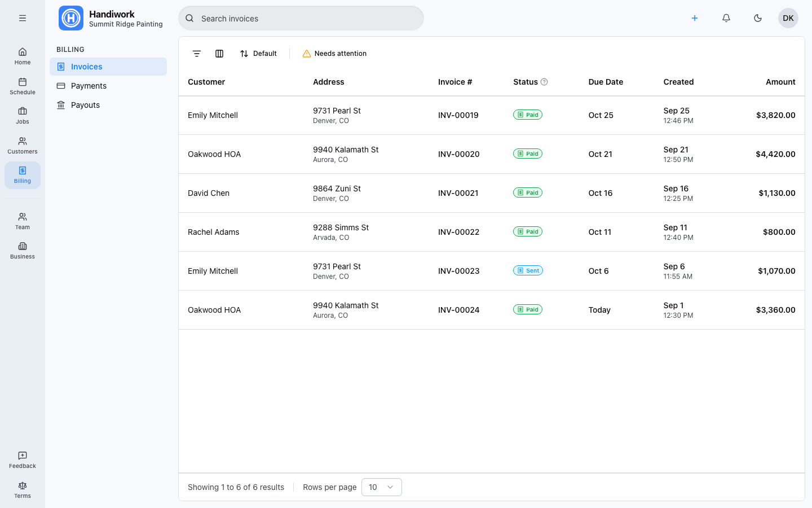Toggle dark mode with moon icon
This screenshot has height=508, width=812.
758,18
